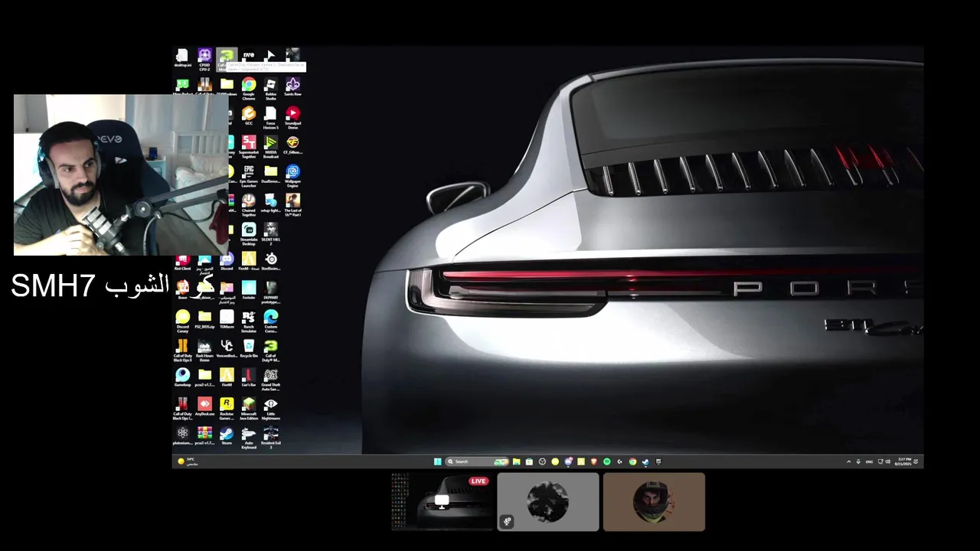Select the muted participant's call tile

547,501
